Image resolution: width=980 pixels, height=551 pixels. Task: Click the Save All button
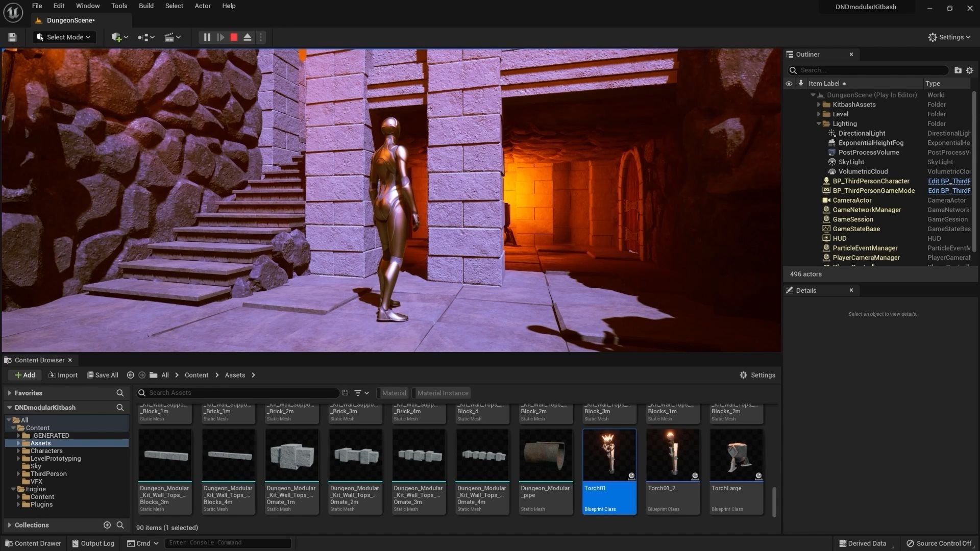pyautogui.click(x=103, y=375)
